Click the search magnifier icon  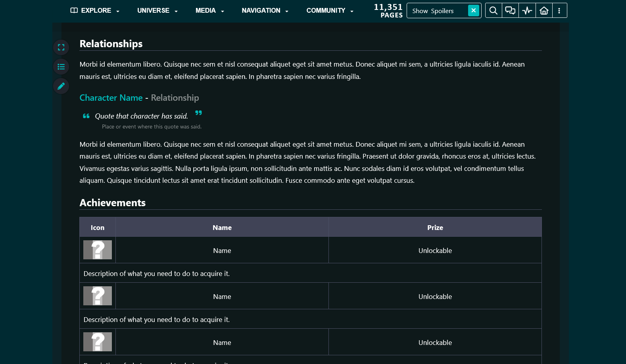point(493,11)
